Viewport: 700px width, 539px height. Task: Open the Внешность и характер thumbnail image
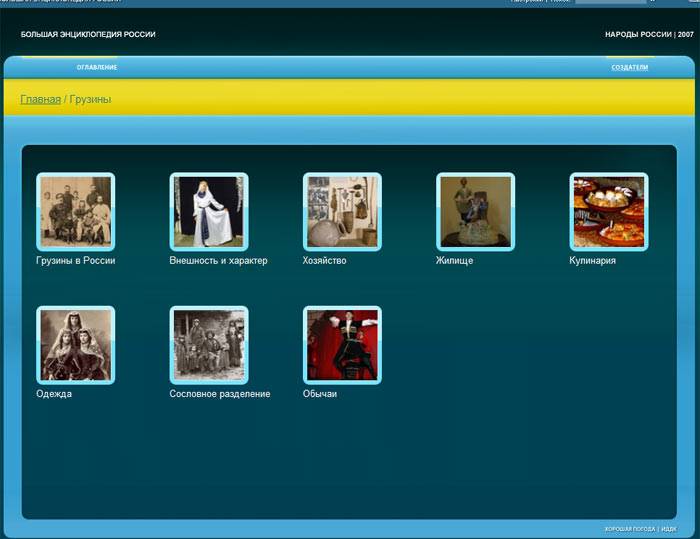point(209,212)
